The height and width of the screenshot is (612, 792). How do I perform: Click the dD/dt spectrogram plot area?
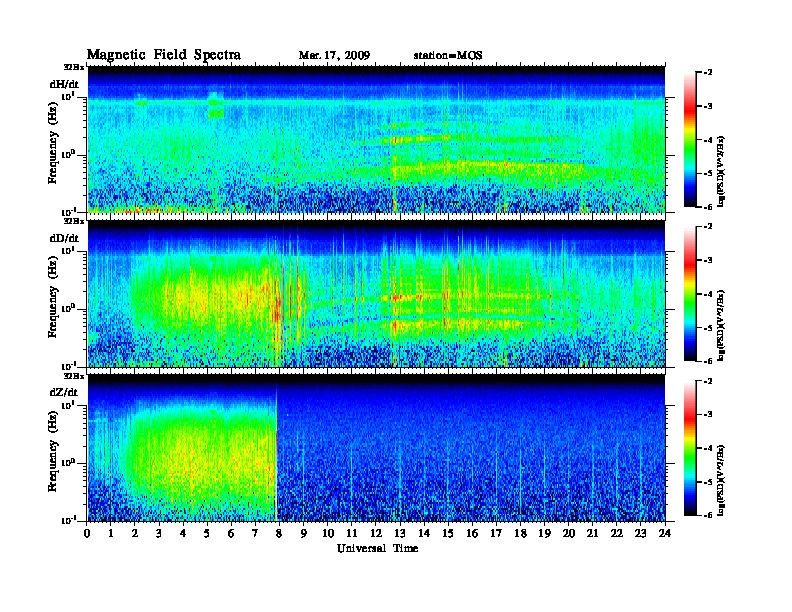click(376, 293)
